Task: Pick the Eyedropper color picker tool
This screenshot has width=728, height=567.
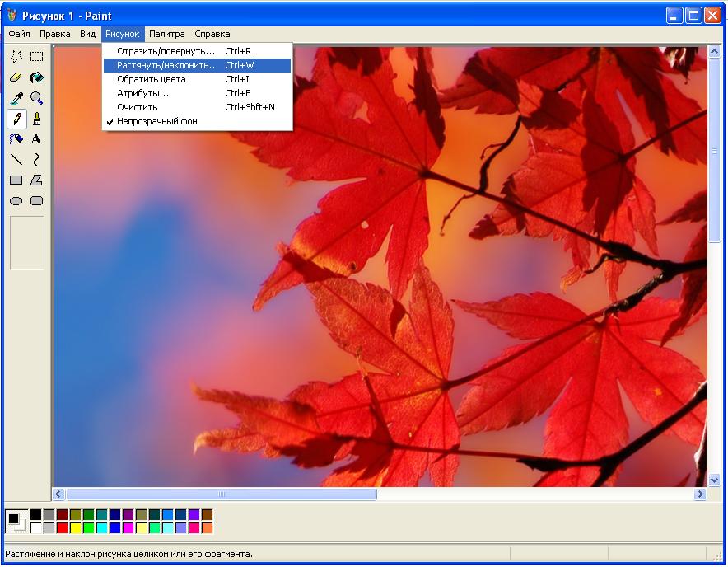Action: [16, 98]
